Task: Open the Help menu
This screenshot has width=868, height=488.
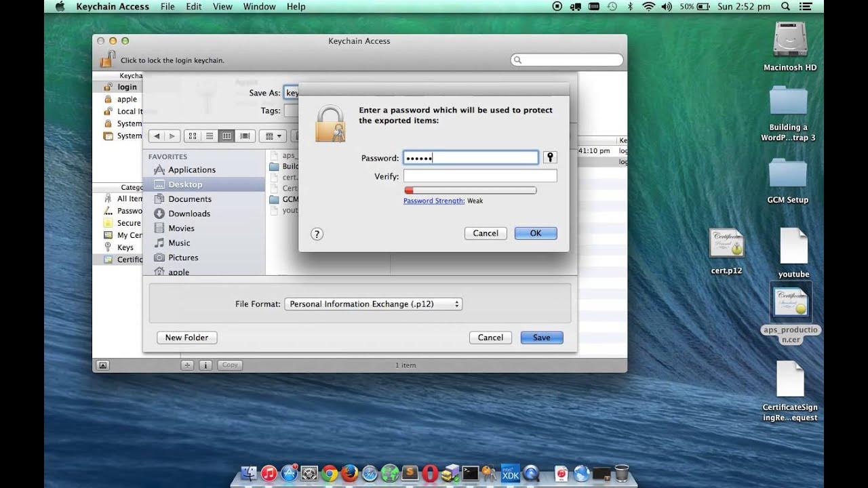Action: tap(296, 7)
